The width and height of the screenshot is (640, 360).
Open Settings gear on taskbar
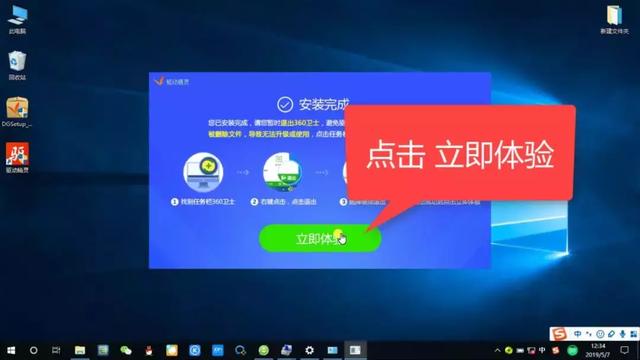pos(309,350)
